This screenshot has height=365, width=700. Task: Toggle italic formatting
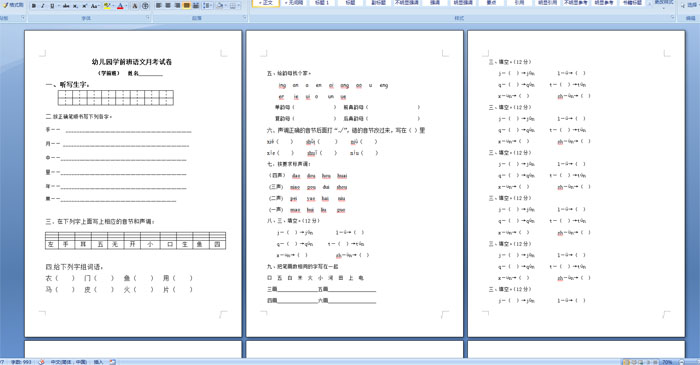point(43,6)
